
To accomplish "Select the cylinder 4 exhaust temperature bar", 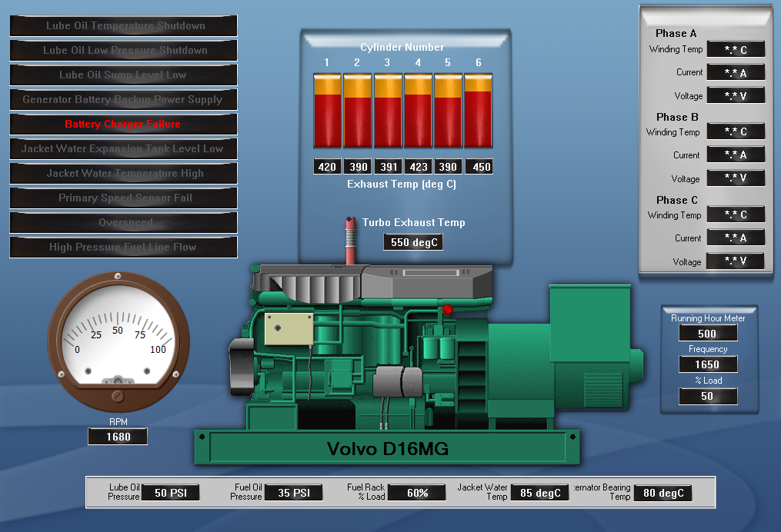I will [418, 111].
